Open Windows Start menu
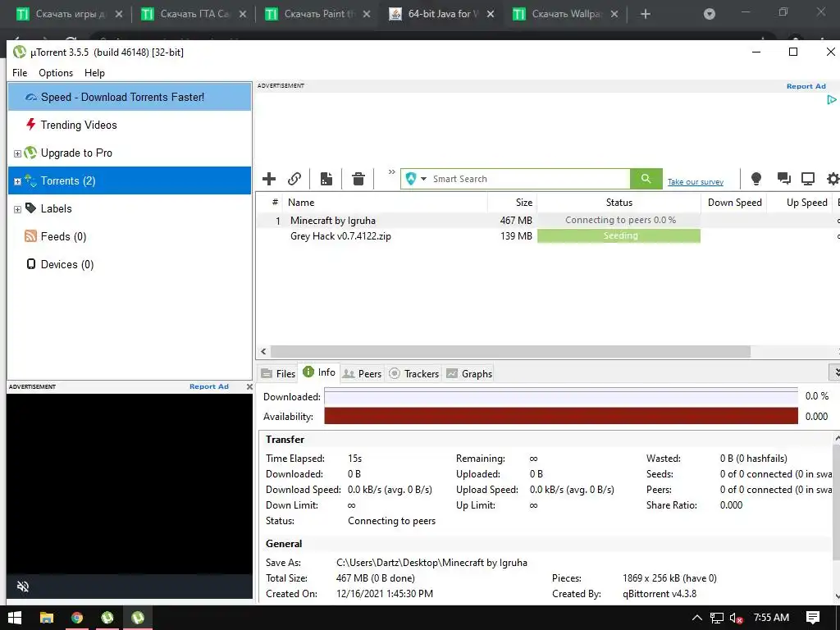The height and width of the screenshot is (630, 840). pyautogui.click(x=15, y=617)
